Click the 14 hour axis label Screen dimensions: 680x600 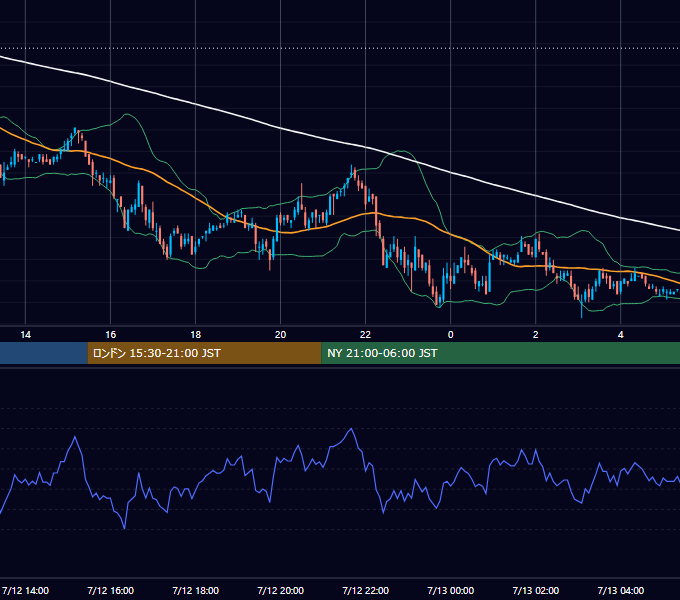[x=26, y=335]
